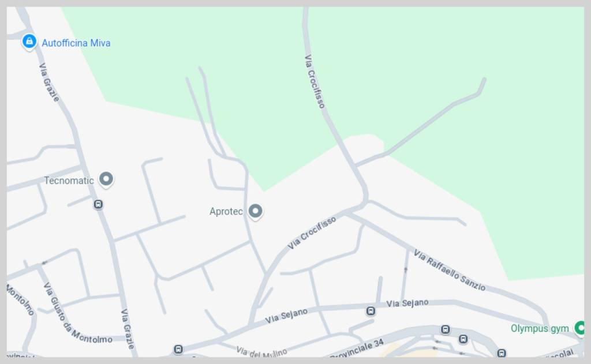Click the bus stop icon beneath Olympus gym
Screen dimensions: 591x364
(502, 353)
